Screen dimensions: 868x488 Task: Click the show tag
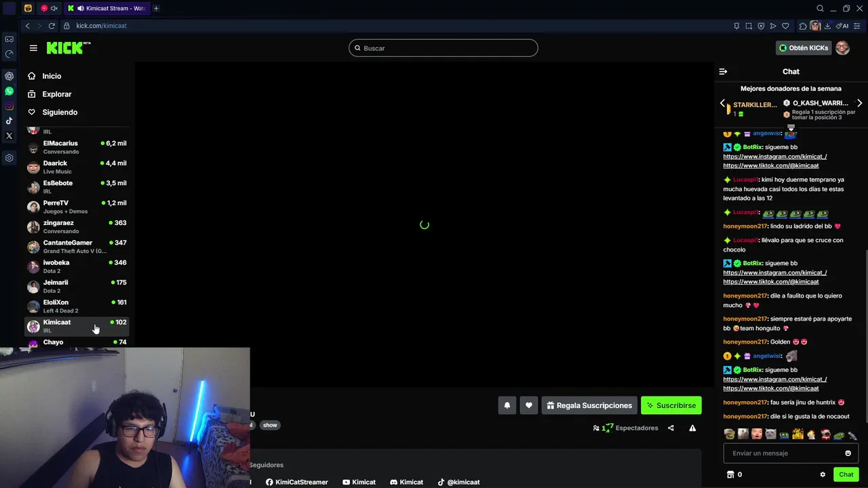click(x=270, y=425)
